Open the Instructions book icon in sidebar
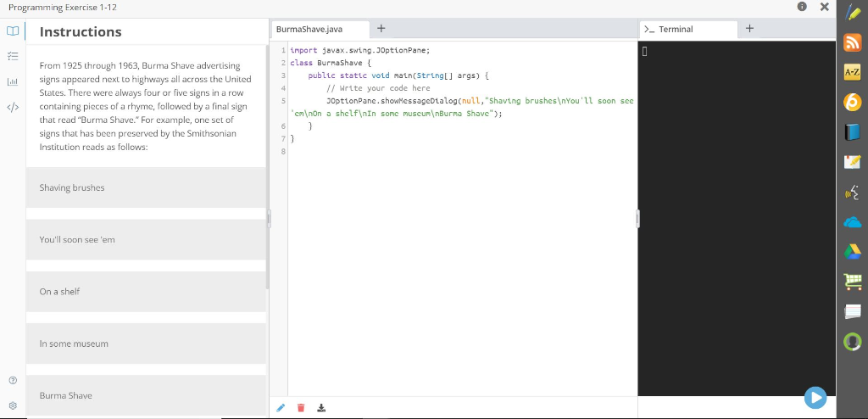868x419 pixels. [12, 31]
